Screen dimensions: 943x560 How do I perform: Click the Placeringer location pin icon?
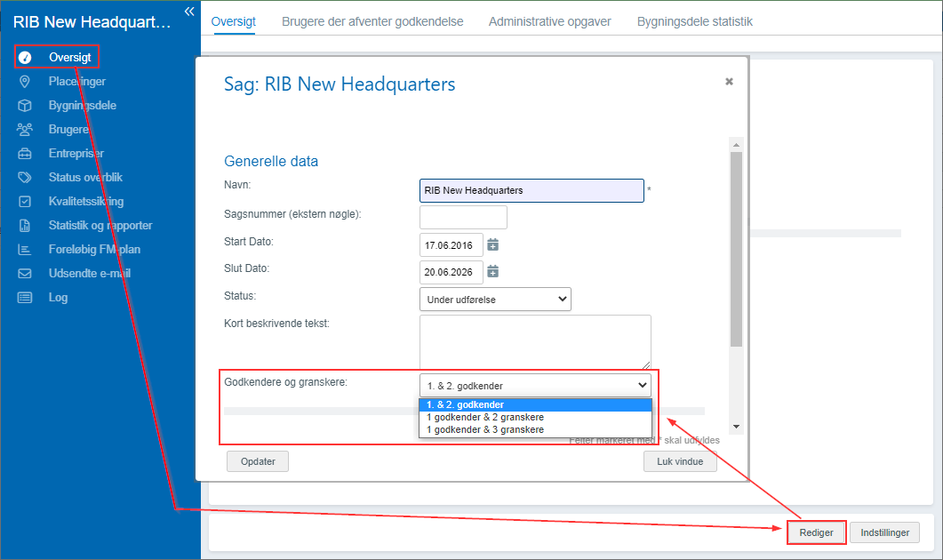click(25, 82)
